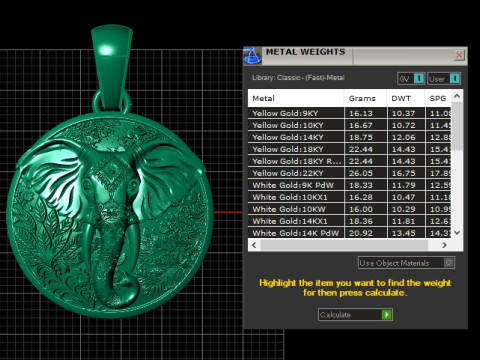Click the 10.72 DWT value
The height and width of the screenshot is (360, 480).
403,125
